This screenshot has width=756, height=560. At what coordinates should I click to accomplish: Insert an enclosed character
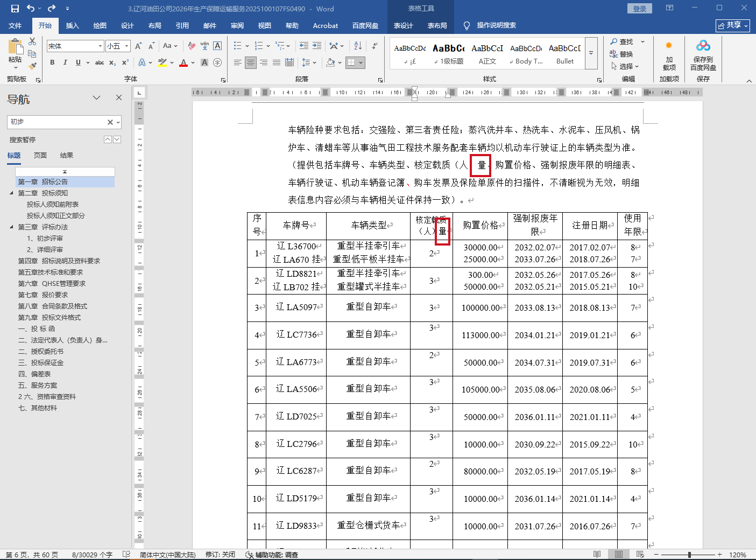(x=217, y=62)
